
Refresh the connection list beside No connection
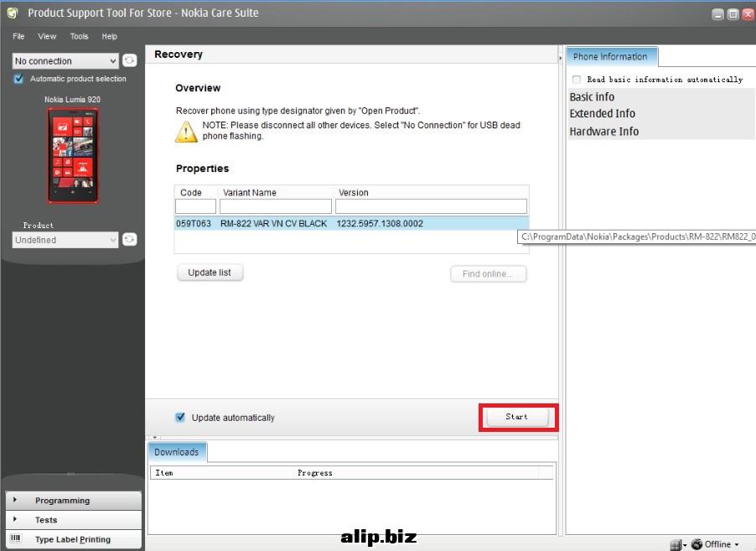[x=129, y=60]
